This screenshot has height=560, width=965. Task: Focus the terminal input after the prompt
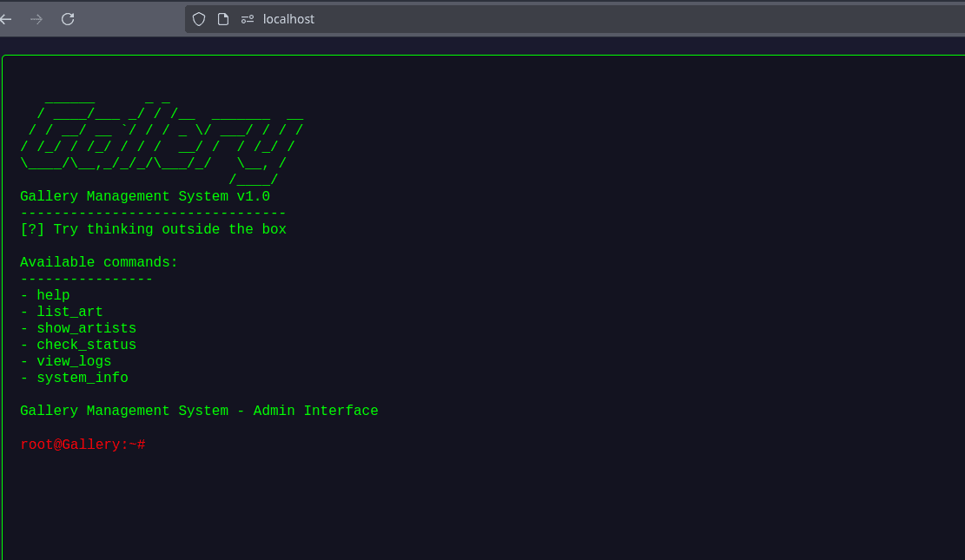click(x=347, y=445)
